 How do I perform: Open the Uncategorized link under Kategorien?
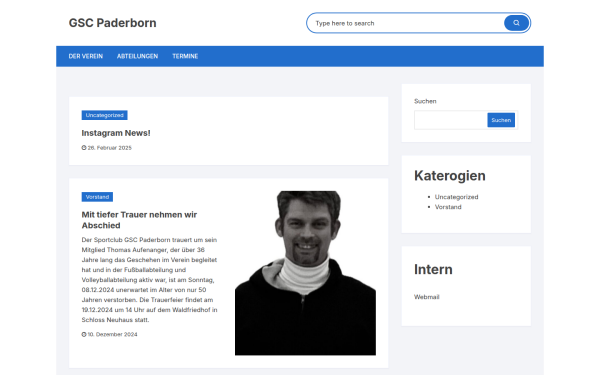pyautogui.click(x=457, y=197)
